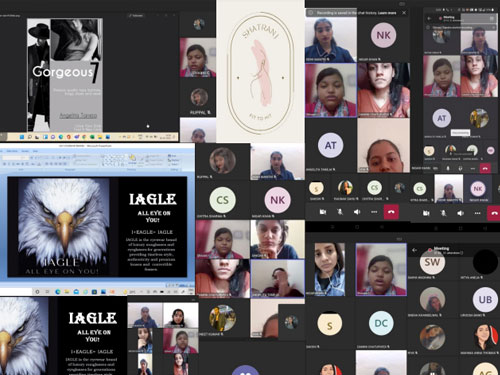Open Learn more link in recording banner
Viewport: 500px width, 375px height.
point(387,13)
